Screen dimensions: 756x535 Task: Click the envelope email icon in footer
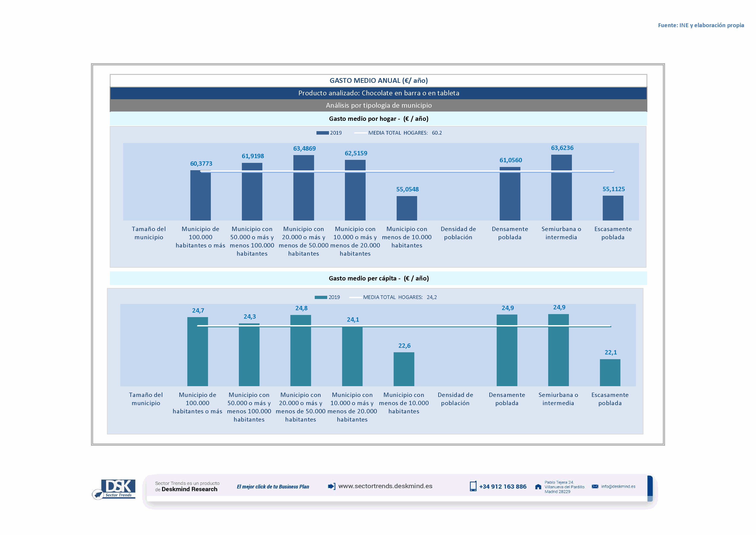coord(595,486)
